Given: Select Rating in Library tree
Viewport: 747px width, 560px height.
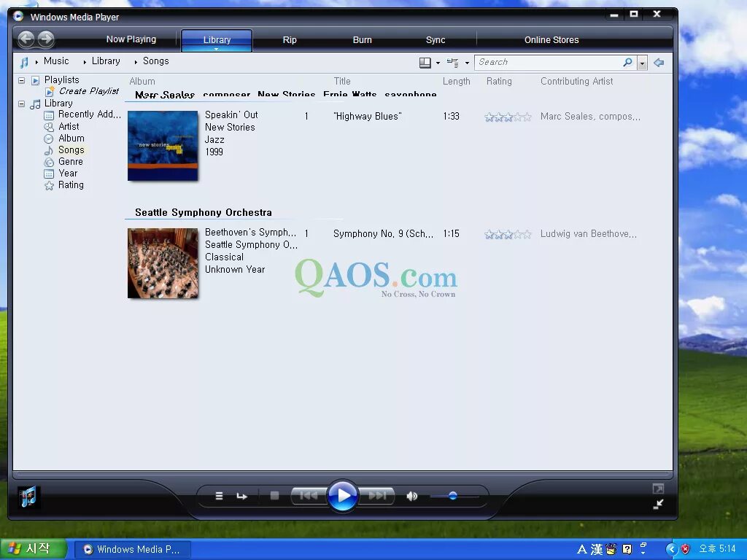Looking at the screenshot, I should click(x=71, y=184).
